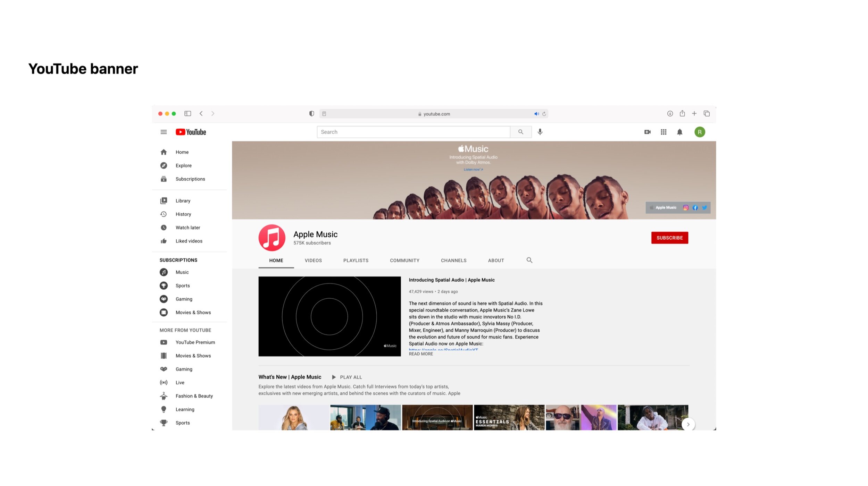
Task: Open a new Safari tab
Action: pos(694,113)
